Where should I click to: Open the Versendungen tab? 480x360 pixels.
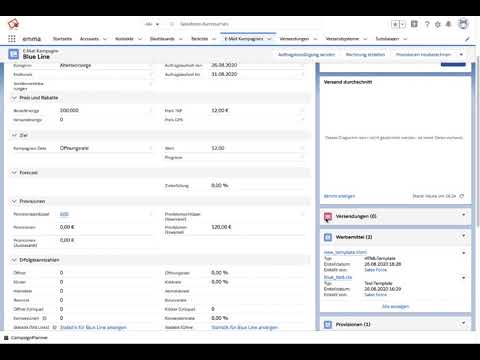(x=294, y=39)
